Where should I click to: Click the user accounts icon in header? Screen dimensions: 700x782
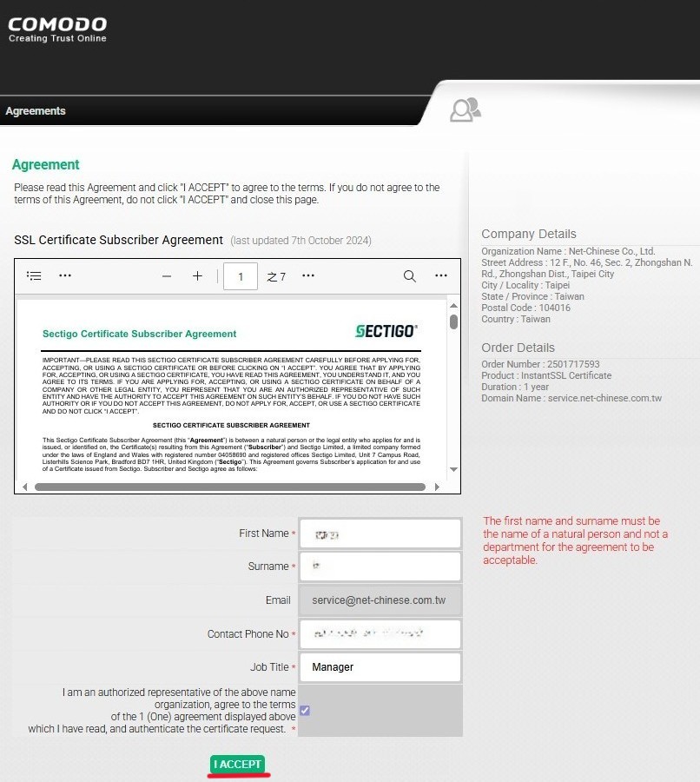pos(466,109)
